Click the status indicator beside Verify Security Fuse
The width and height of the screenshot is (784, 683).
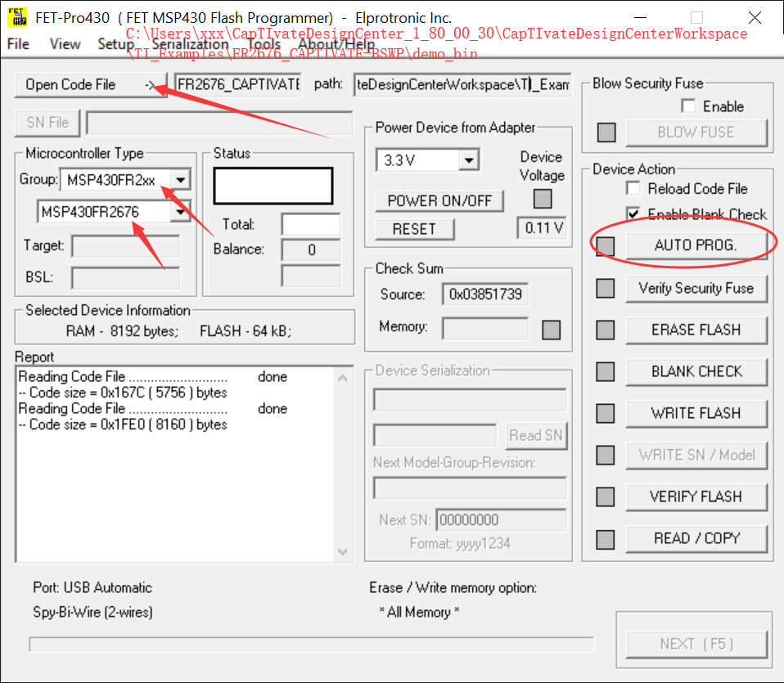click(606, 288)
